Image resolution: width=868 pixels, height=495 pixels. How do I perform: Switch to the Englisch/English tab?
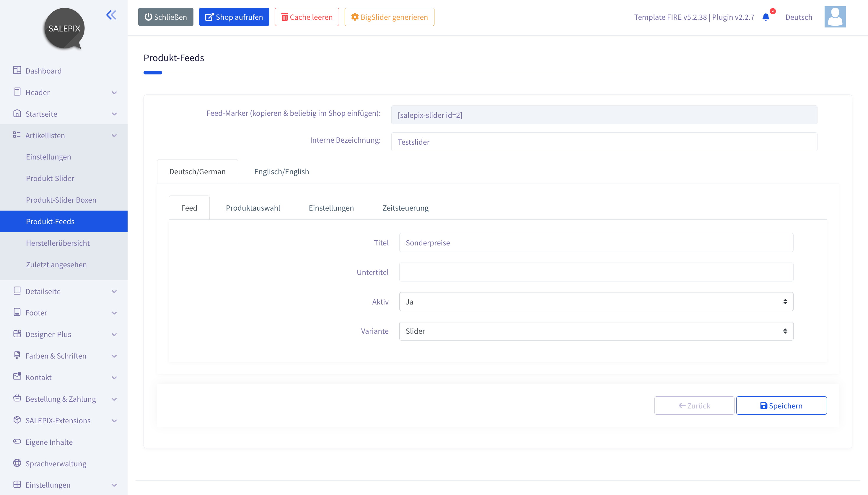click(281, 171)
